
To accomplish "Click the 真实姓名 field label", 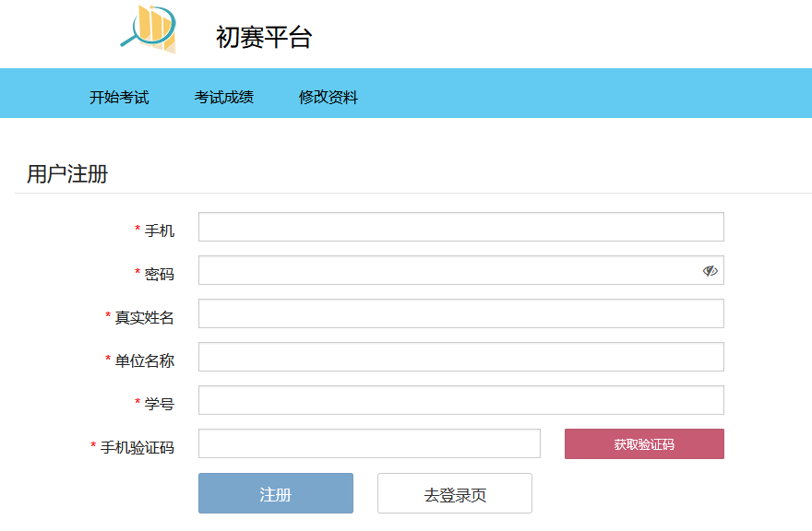I will (145, 317).
